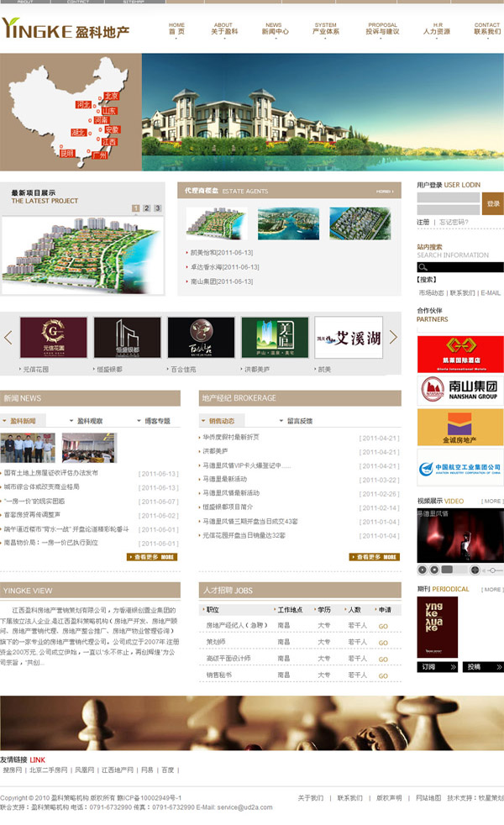The image size is (504, 825).
Task: Switch latest project slide to page 1
Action: (x=136, y=208)
